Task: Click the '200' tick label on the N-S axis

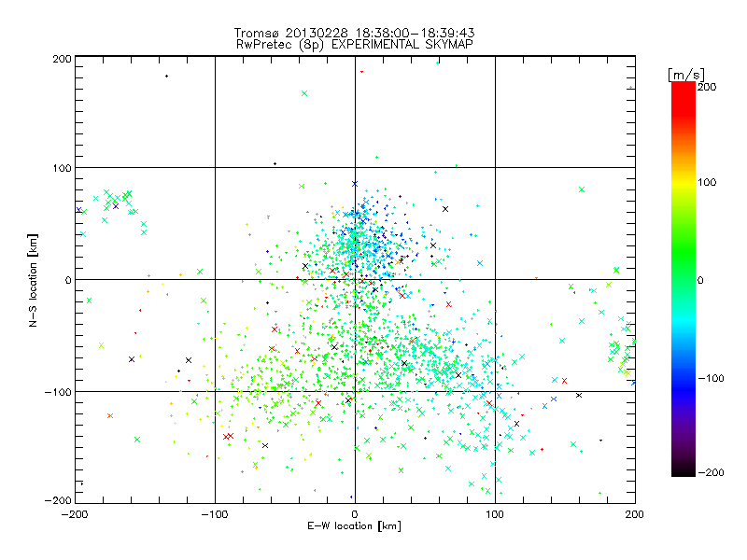Action: tap(62, 59)
